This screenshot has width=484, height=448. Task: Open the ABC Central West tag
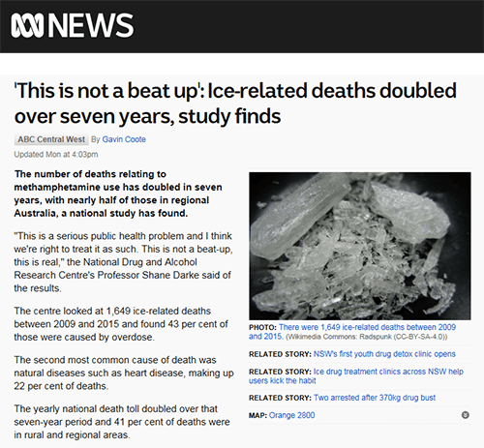click(51, 139)
